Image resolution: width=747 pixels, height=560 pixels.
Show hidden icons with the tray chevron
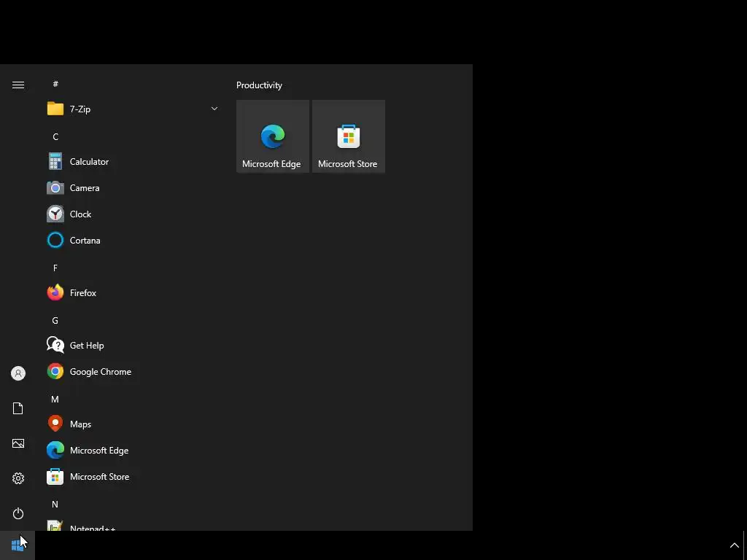(x=734, y=545)
